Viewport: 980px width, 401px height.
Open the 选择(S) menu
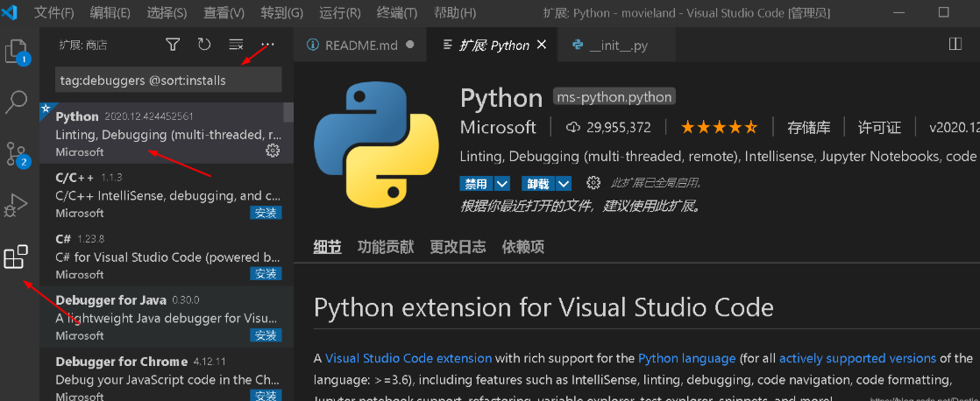pos(167,12)
